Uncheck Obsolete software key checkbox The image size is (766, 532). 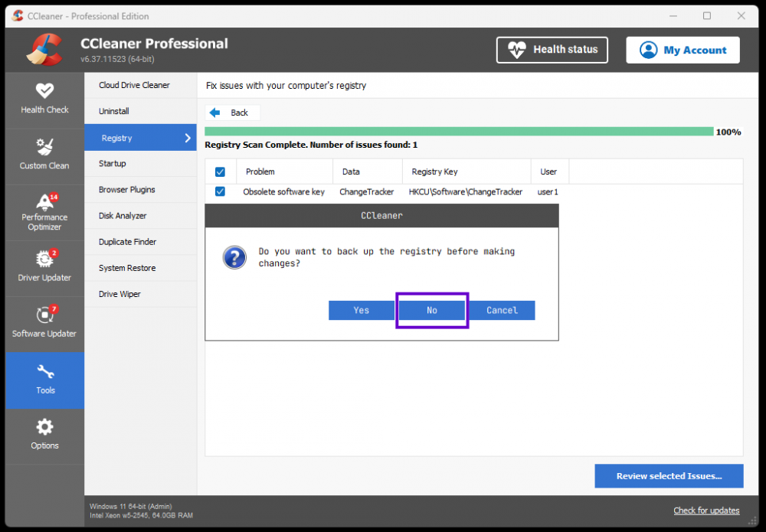pos(220,191)
